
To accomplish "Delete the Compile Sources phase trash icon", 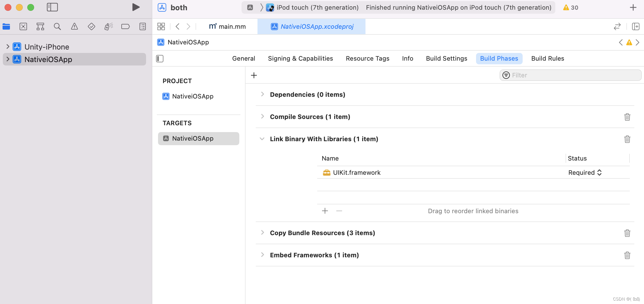I will tap(627, 117).
